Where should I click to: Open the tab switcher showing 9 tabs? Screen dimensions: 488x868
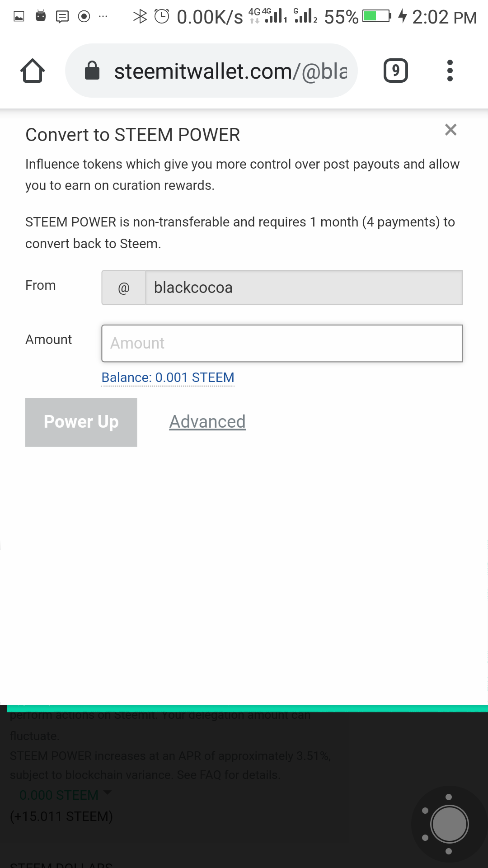point(395,71)
